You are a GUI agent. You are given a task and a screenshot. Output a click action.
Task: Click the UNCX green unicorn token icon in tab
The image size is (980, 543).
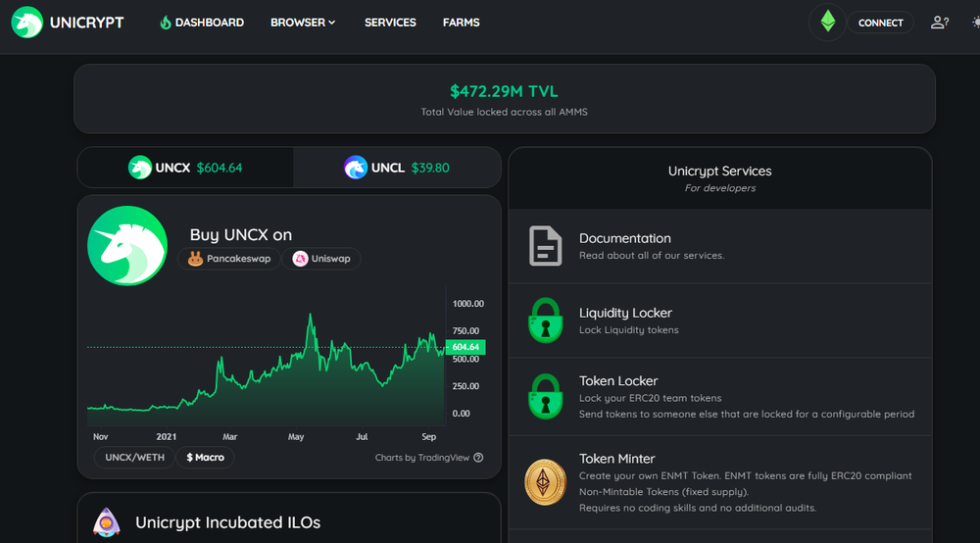click(x=140, y=168)
